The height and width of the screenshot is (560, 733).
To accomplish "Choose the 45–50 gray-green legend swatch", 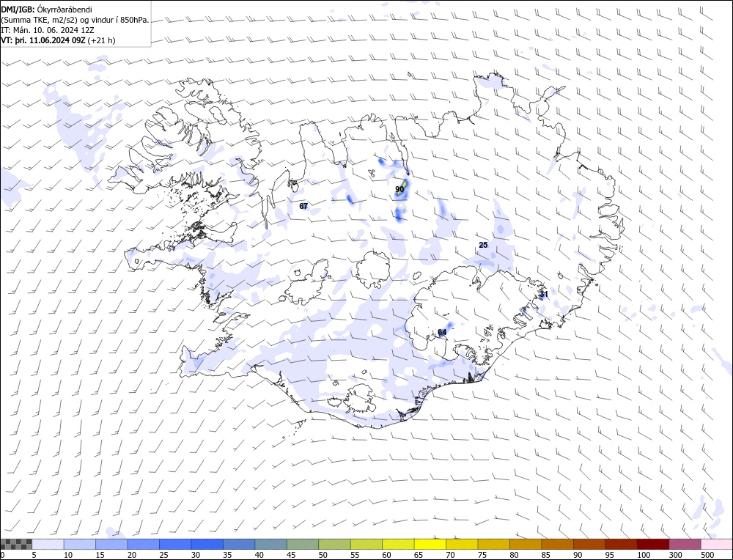I will tap(303, 544).
